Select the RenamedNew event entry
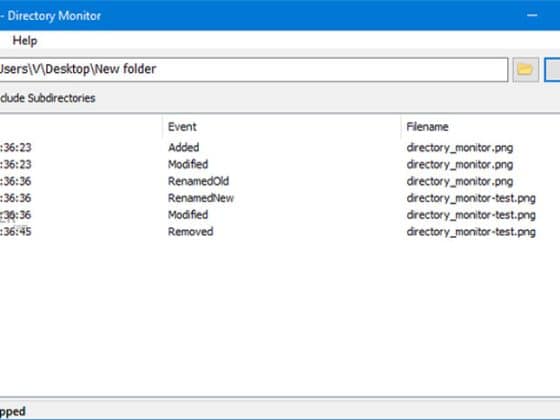 280,198
